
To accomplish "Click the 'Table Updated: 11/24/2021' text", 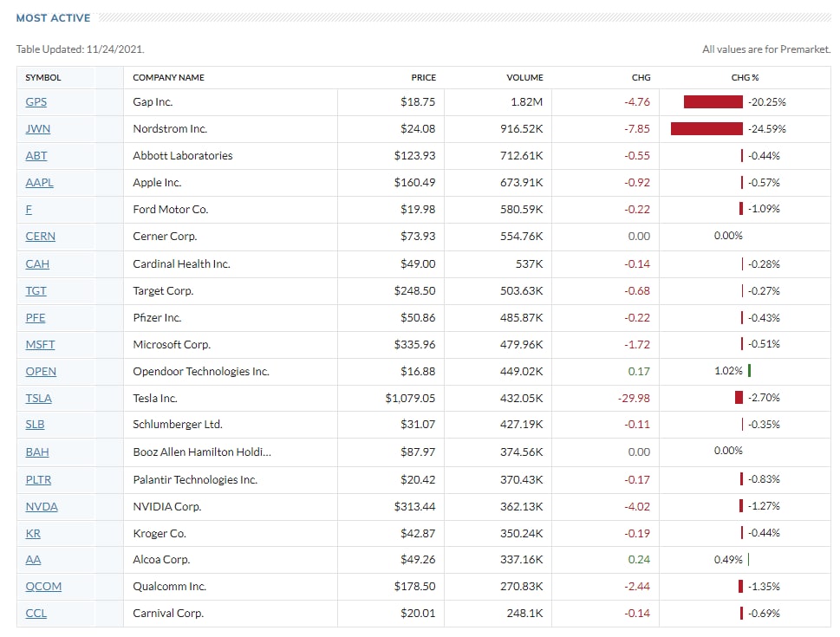I will click(x=81, y=49).
